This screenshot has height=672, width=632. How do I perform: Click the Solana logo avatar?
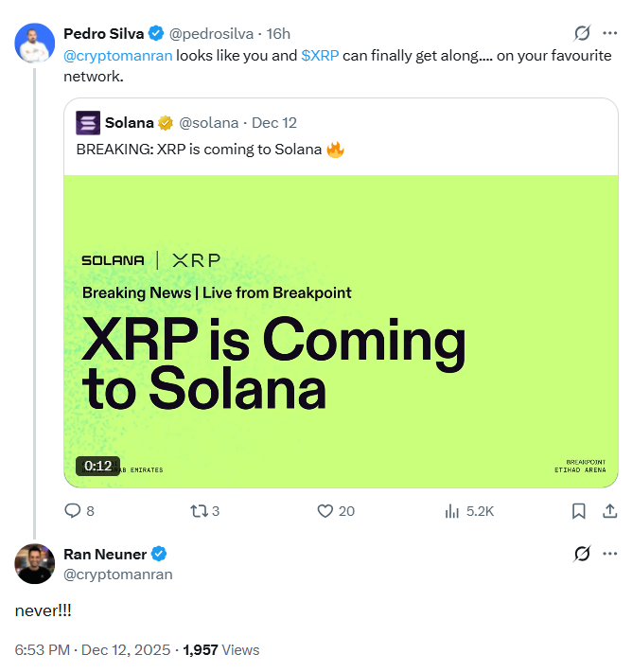(87, 122)
